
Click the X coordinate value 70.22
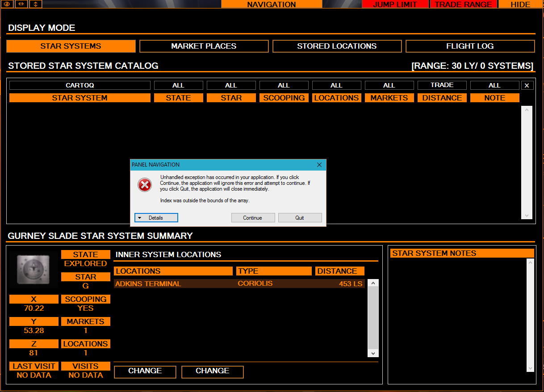click(34, 308)
